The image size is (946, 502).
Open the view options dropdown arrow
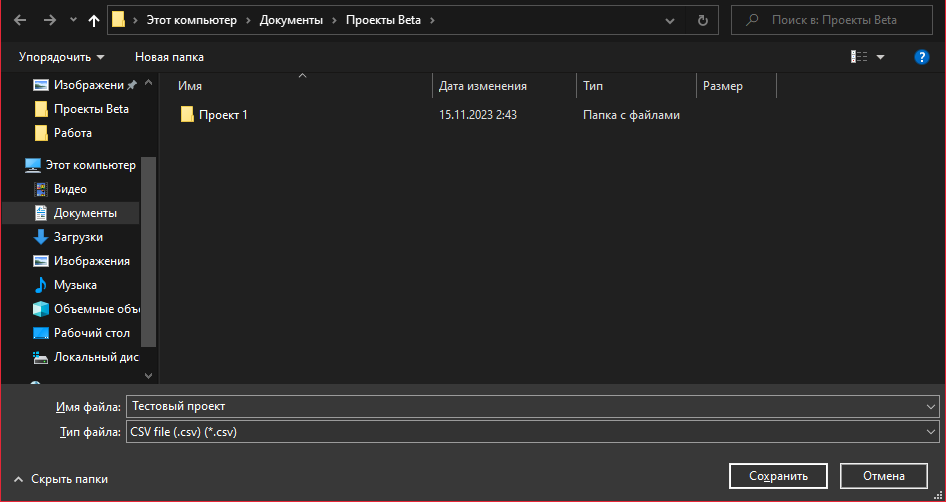tap(881, 57)
